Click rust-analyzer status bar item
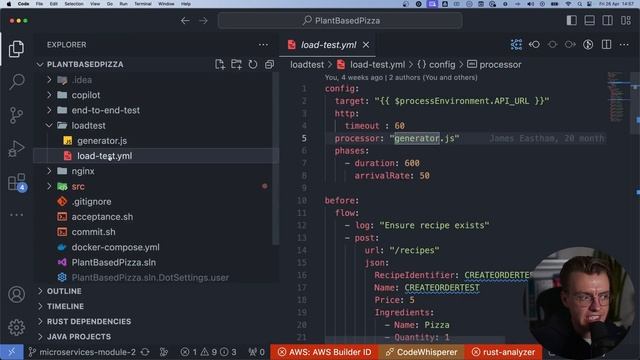Viewport: 640px width, 360px height. 503,352
